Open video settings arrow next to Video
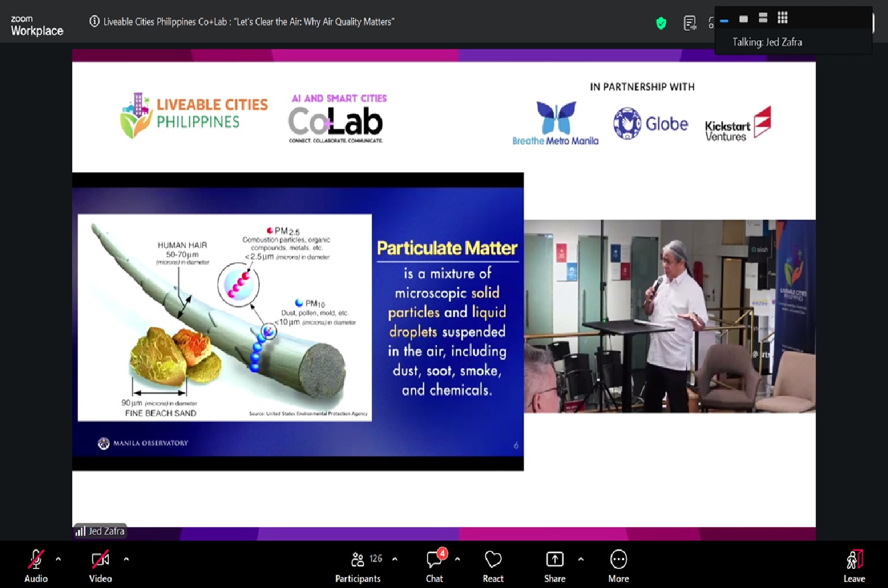888x588 pixels. pos(126,559)
